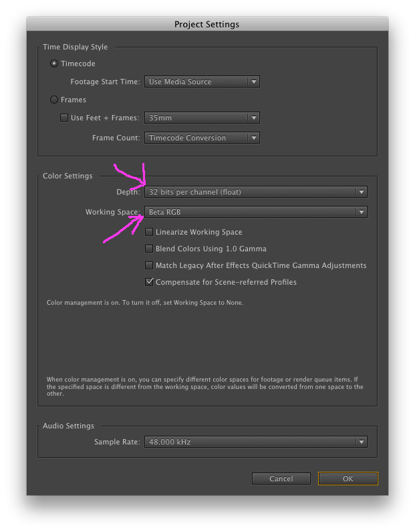Image resolution: width=415 pixels, height=532 pixels.
Task: Uncheck Compensate for Scene-referred Profiles
Action: click(x=149, y=282)
